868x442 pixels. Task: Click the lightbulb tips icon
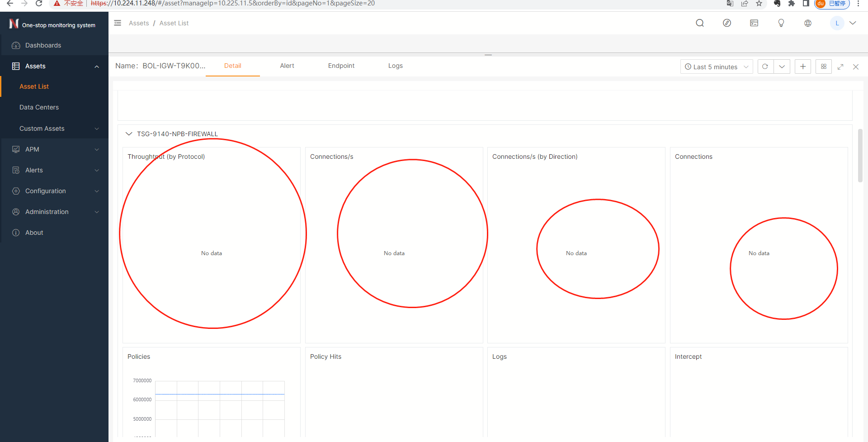coord(781,23)
